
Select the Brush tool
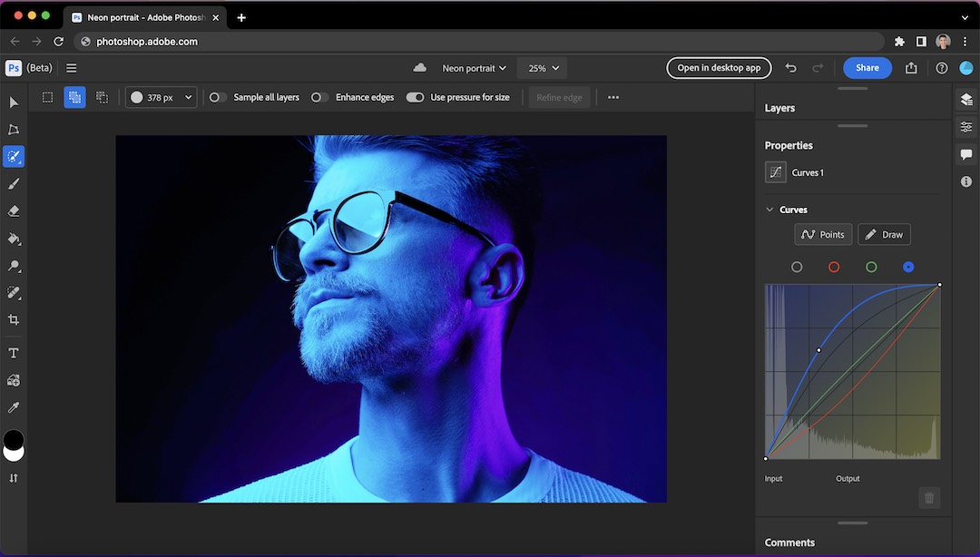coord(14,184)
